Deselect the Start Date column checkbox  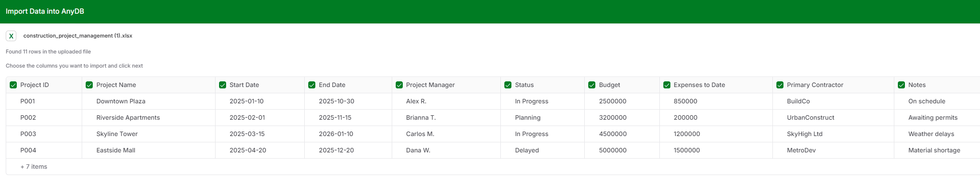pos(223,85)
